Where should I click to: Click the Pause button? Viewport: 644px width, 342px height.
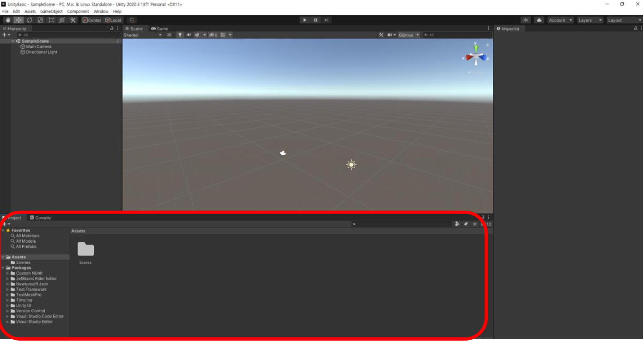316,20
